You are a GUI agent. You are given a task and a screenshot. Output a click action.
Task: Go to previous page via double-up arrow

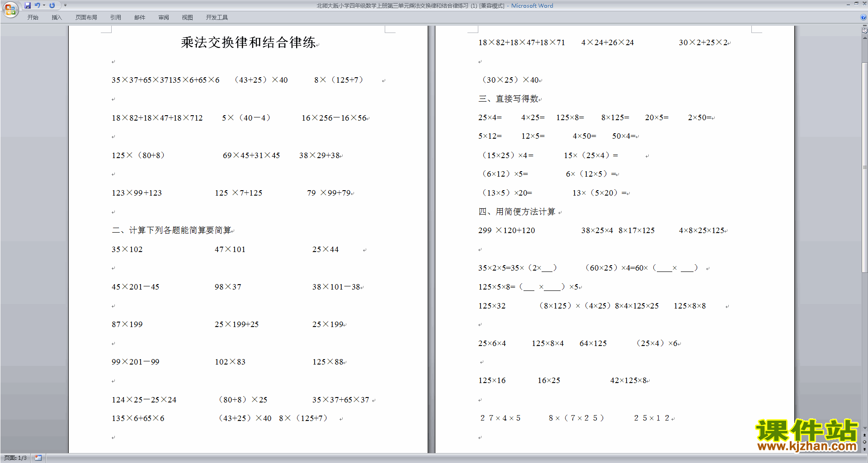[x=865, y=435]
